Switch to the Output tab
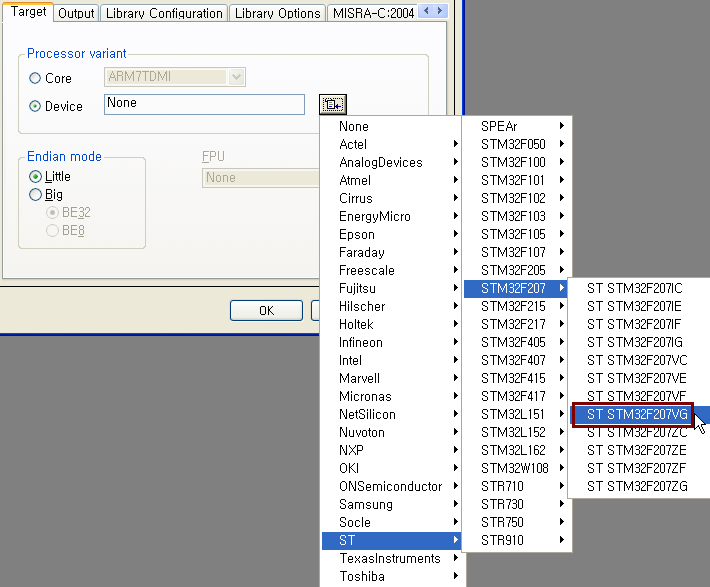This screenshot has width=710, height=587. [76, 13]
